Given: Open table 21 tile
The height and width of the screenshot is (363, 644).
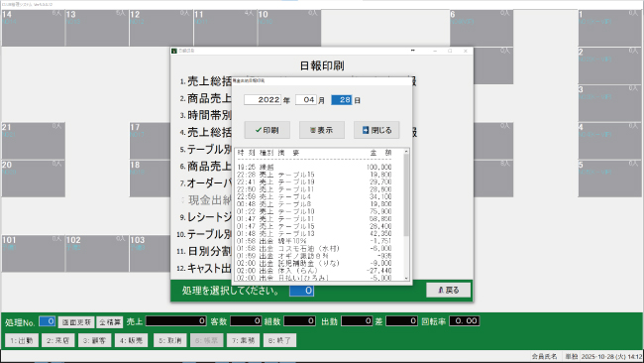Looking at the screenshot, I should (33, 141).
